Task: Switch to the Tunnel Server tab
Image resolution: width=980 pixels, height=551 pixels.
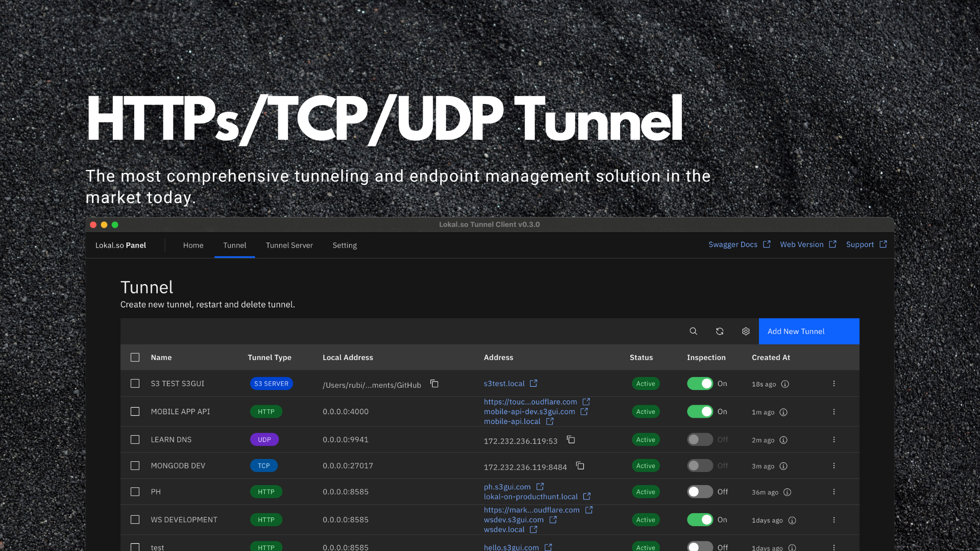Action: [x=289, y=245]
